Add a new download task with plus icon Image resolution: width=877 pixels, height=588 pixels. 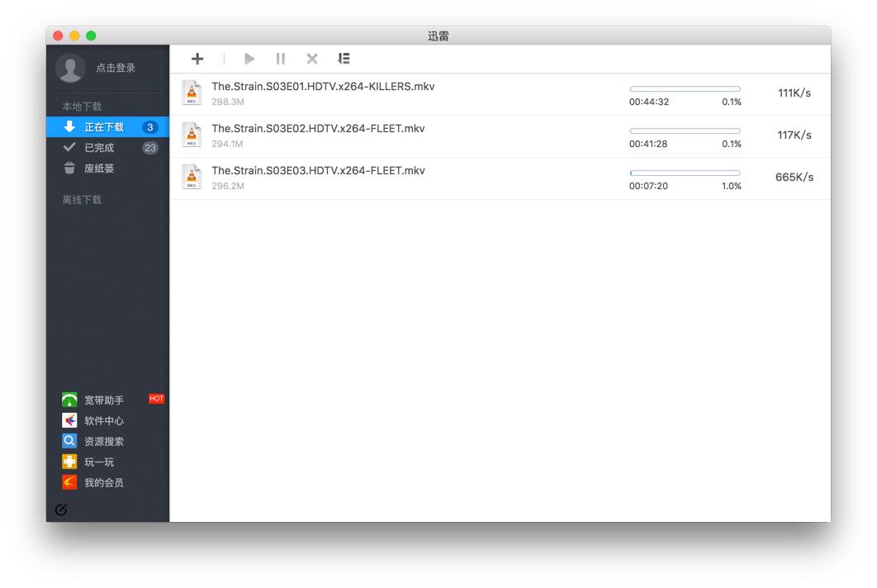tap(197, 59)
